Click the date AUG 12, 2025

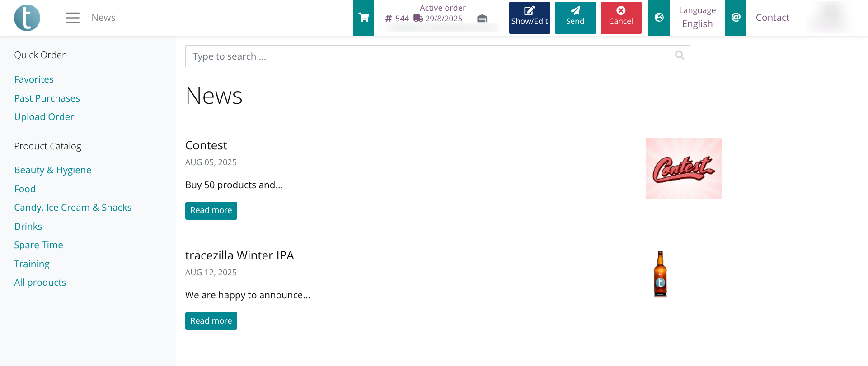point(211,273)
